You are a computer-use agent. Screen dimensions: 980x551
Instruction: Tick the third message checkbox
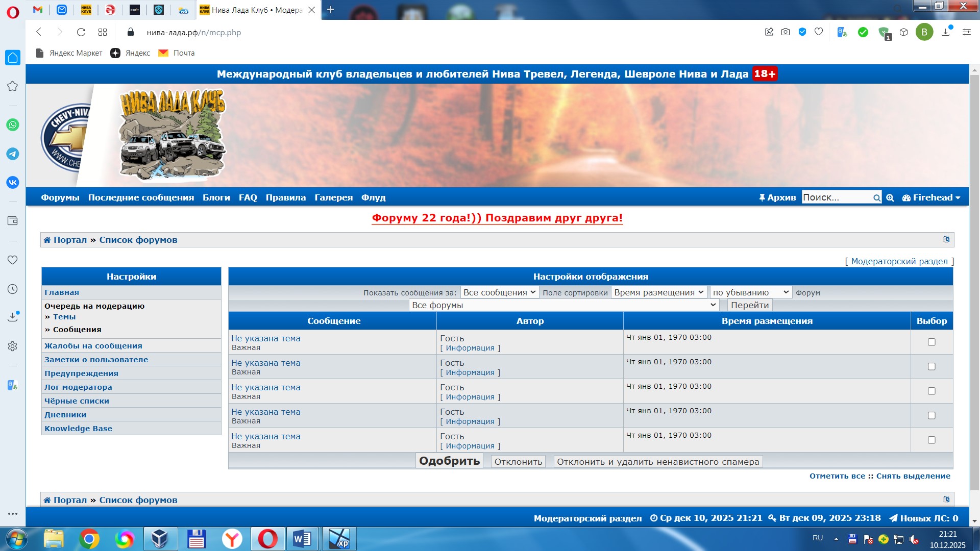pyautogui.click(x=932, y=391)
